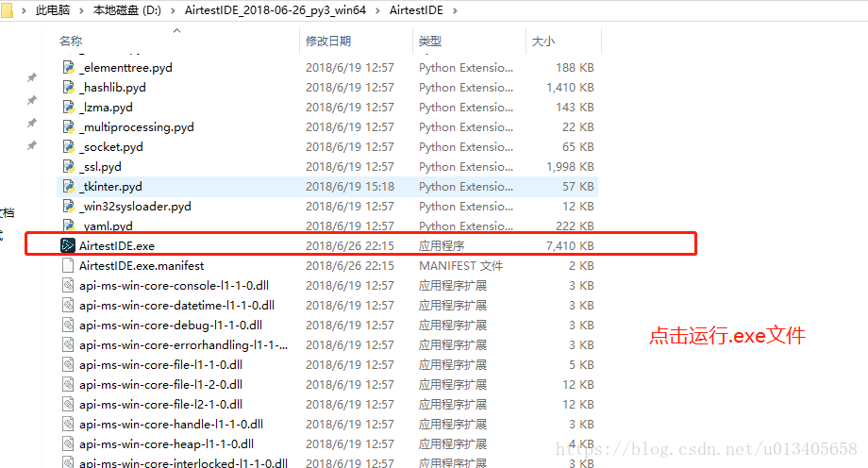Click the 应用程序 type of AirtestIDE.exe
Screen dimensions: 868x468
pyautogui.click(x=442, y=245)
